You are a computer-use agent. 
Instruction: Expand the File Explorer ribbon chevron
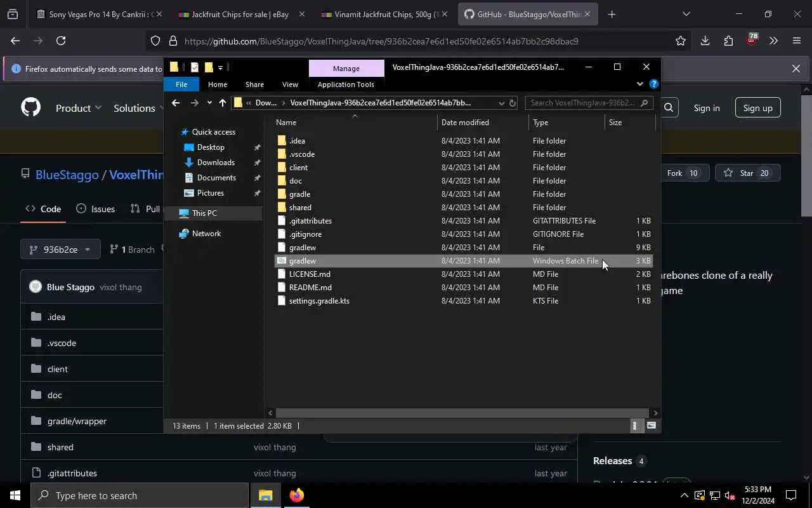coord(639,84)
